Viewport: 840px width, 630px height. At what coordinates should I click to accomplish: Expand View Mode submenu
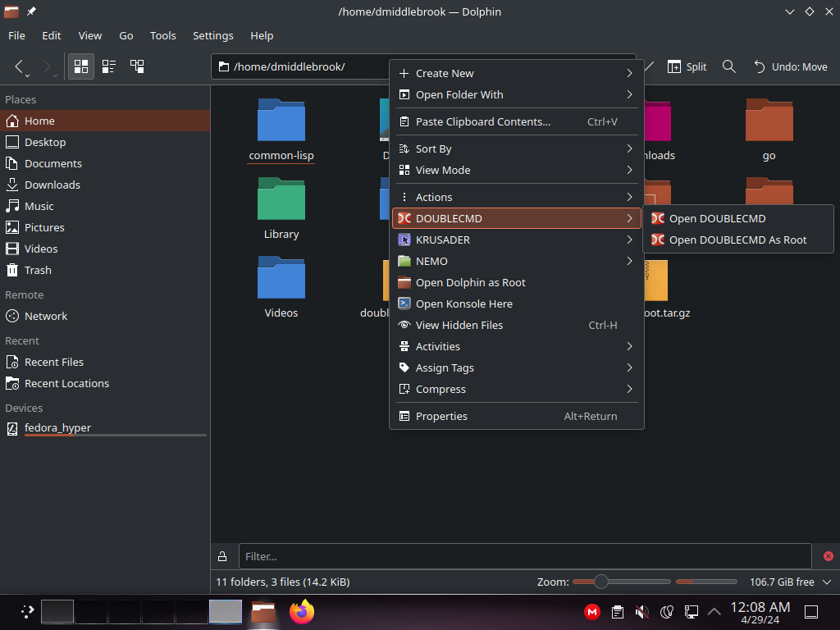517,171
